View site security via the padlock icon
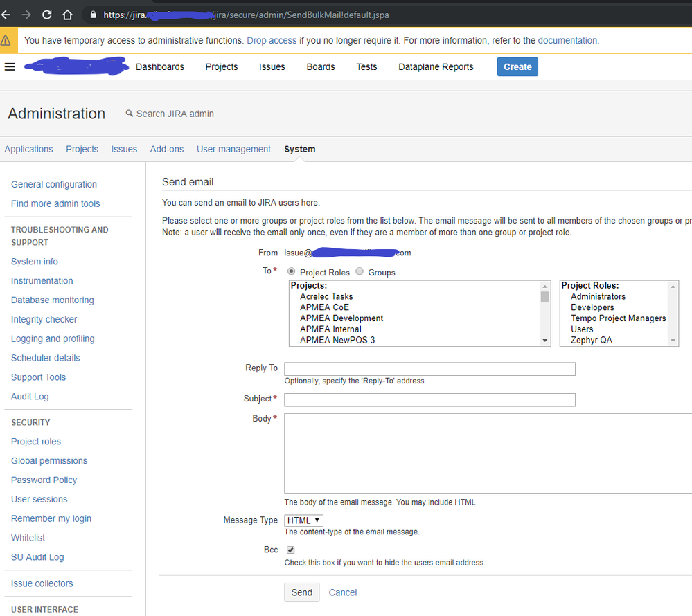This screenshot has height=616, width=692. (x=93, y=15)
